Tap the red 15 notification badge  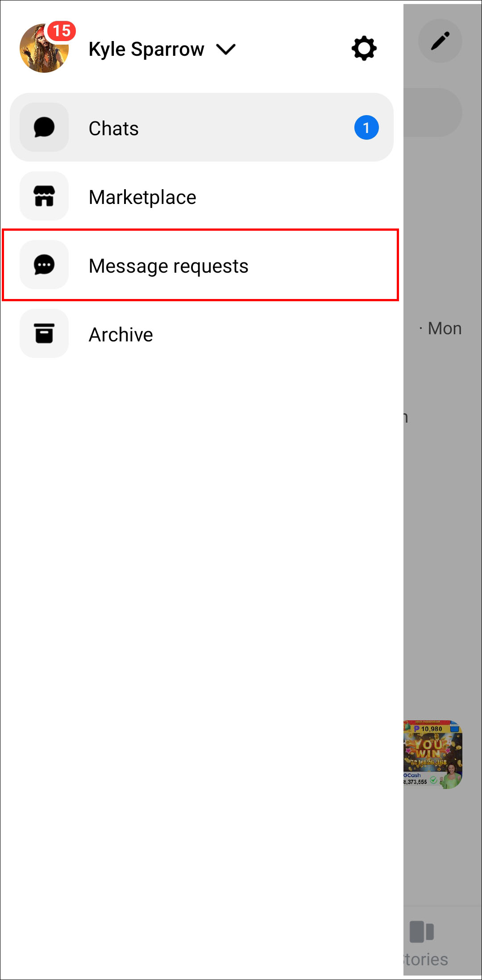coord(62,31)
